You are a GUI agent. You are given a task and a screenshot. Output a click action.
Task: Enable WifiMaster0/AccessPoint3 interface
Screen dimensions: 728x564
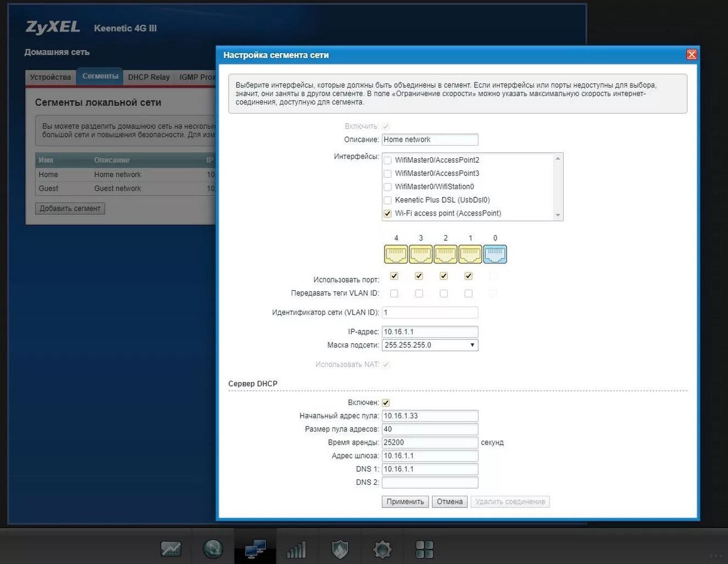pos(387,173)
